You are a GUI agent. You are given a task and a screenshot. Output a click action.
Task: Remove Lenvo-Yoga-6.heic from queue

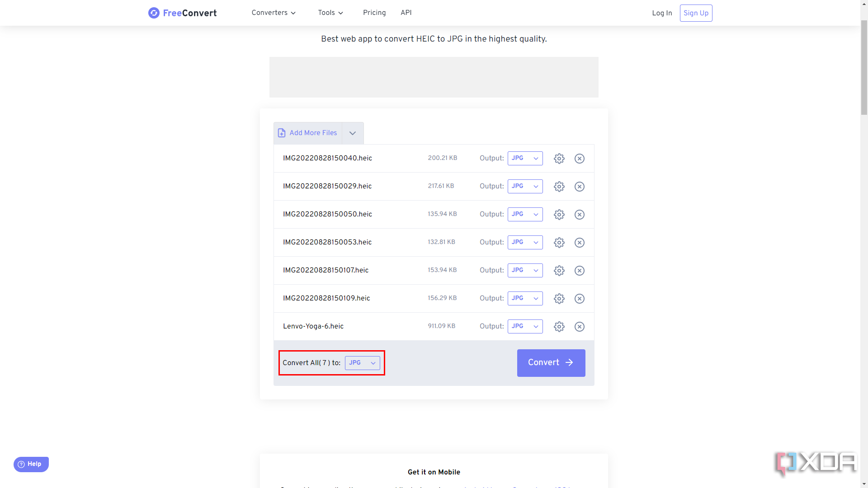tap(580, 327)
